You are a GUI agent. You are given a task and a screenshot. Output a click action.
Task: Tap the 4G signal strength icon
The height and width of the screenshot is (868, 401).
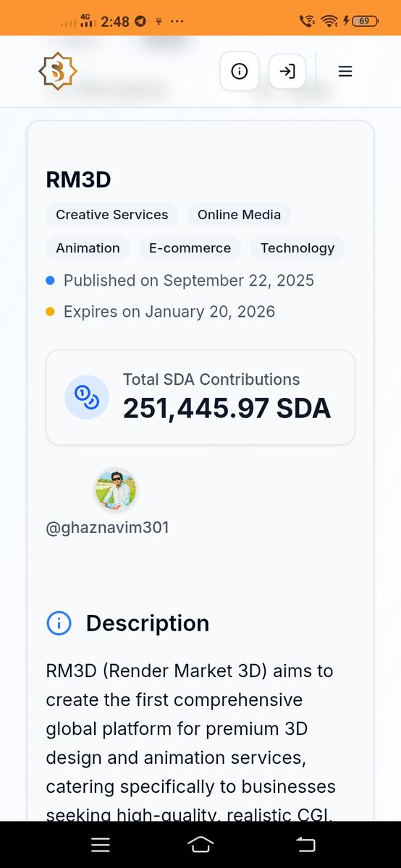click(x=88, y=21)
